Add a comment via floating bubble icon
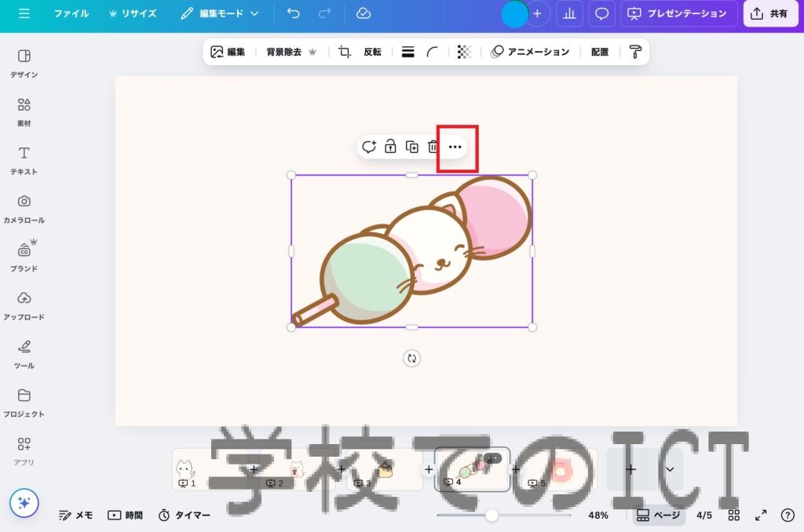Image resolution: width=804 pixels, height=532 pixels. [369, 147]
